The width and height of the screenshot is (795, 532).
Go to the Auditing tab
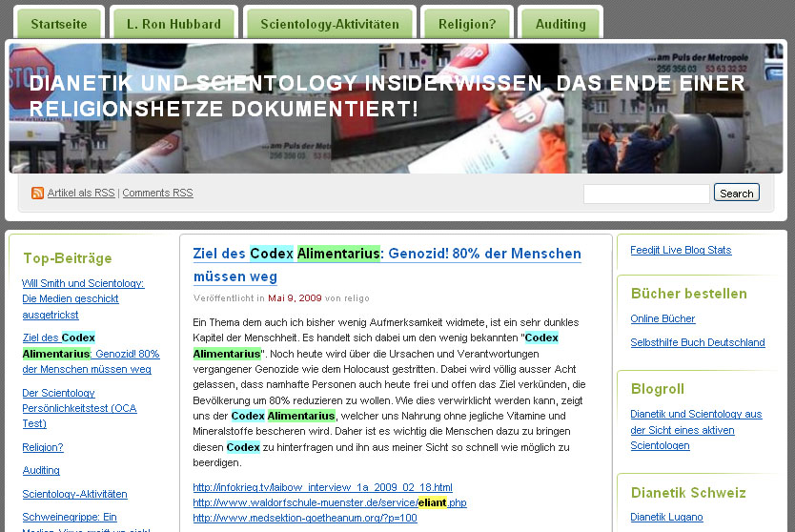[561, 24]
